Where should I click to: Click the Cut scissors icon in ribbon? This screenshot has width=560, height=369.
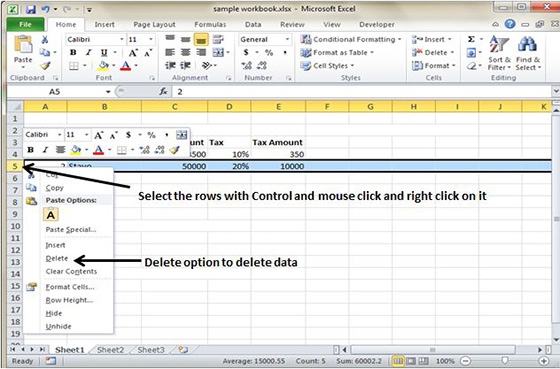pyautogui.click(x=45, y=40)
